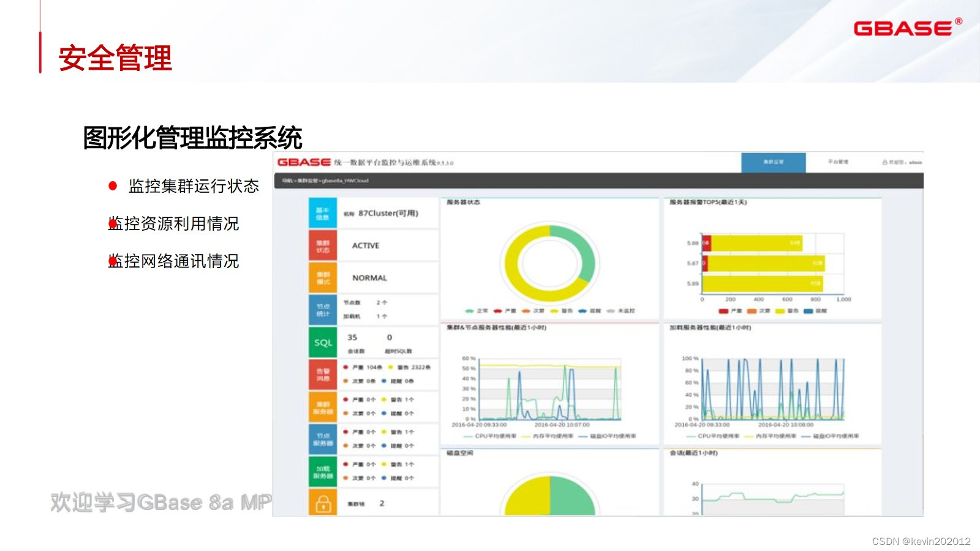Screen dimensions: 980x551
Task: Click session count 35 in SQL row
Action: 352,337
